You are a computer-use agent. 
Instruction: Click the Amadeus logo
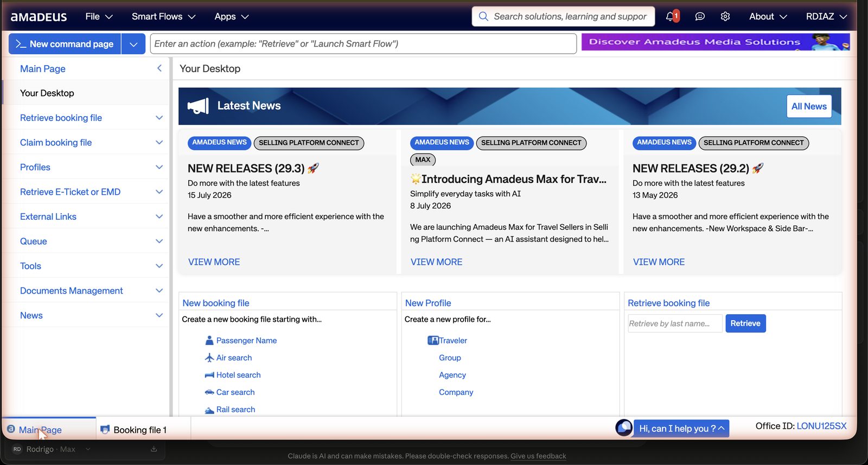[x=39, y=17]
